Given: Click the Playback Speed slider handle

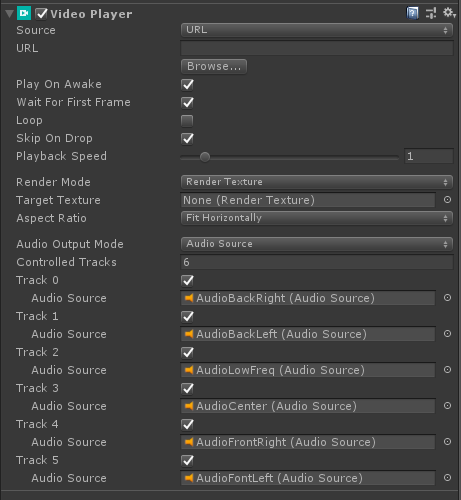Looking at the screenshot, I should (205, 157).
